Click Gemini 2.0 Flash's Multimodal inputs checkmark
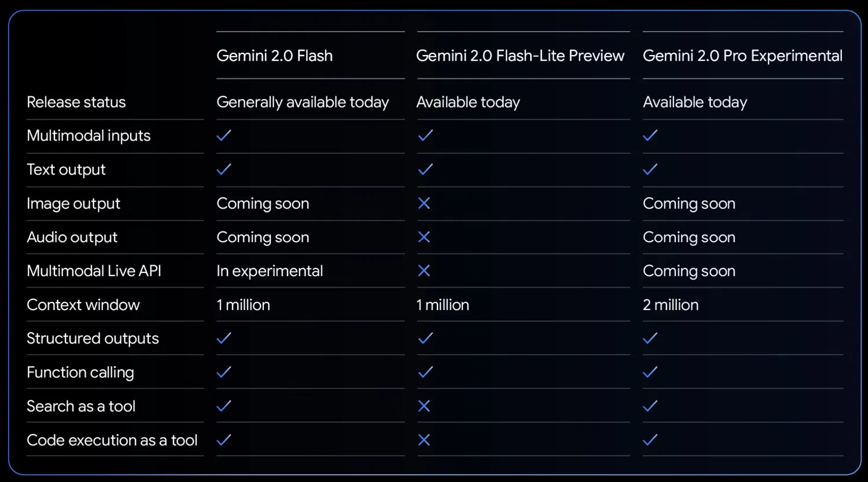 pos(224,135)
